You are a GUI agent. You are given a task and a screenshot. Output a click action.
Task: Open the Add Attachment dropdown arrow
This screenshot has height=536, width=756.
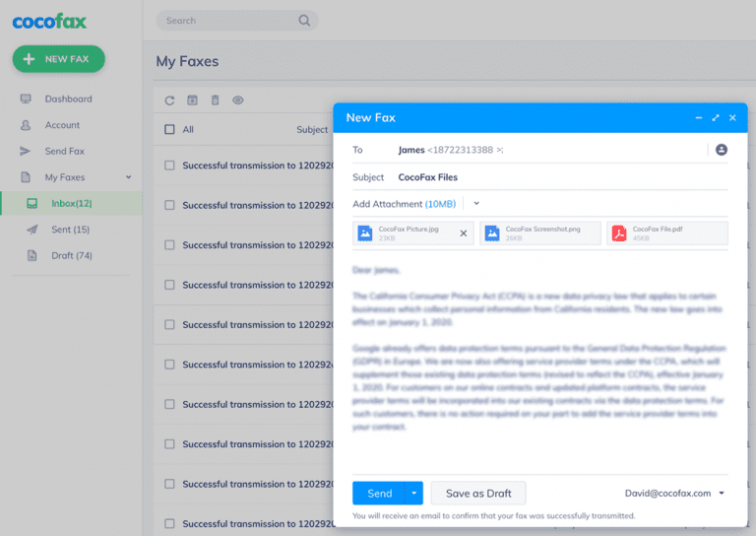[x=476, y=203]
